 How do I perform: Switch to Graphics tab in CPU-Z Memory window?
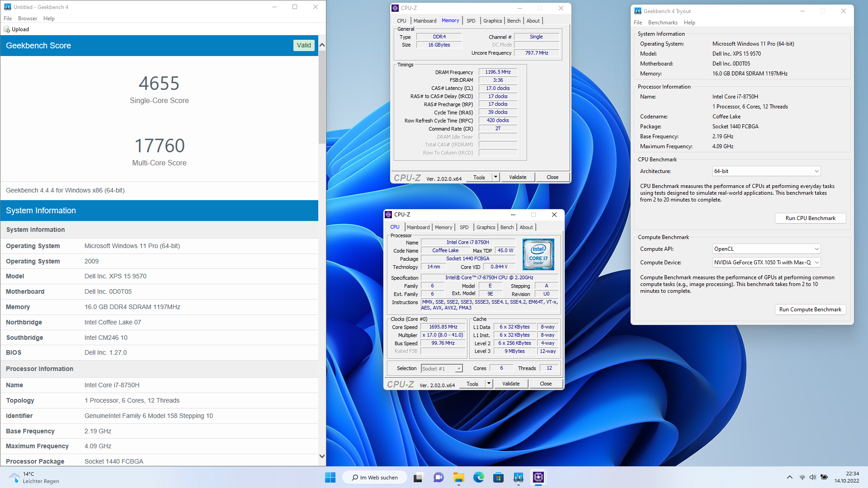point(492,21)
